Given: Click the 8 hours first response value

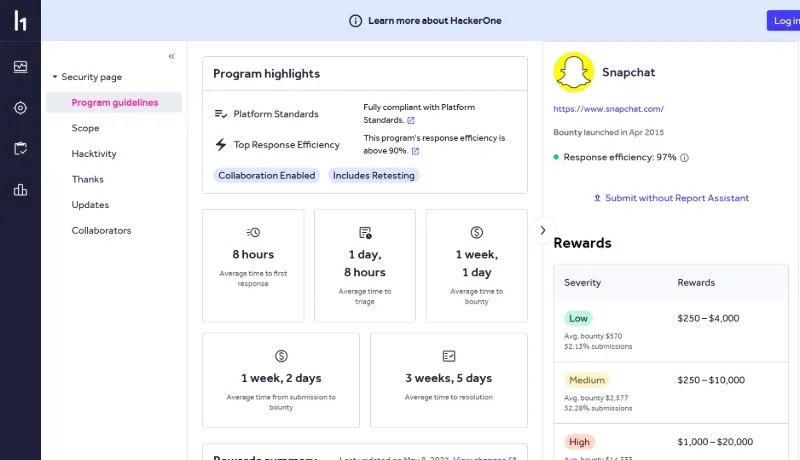Looking at the screenshot, I should [x=253, y=254].
